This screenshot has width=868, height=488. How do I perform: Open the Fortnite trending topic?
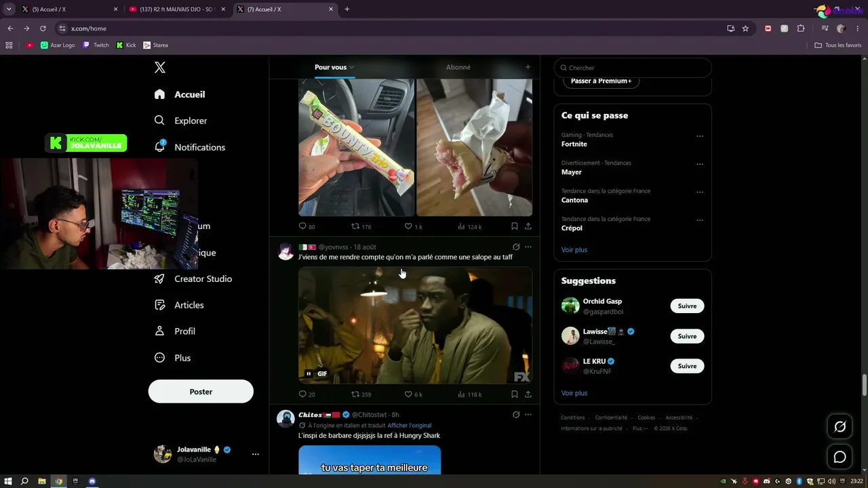pyautogui.click(x=574, y=144)
